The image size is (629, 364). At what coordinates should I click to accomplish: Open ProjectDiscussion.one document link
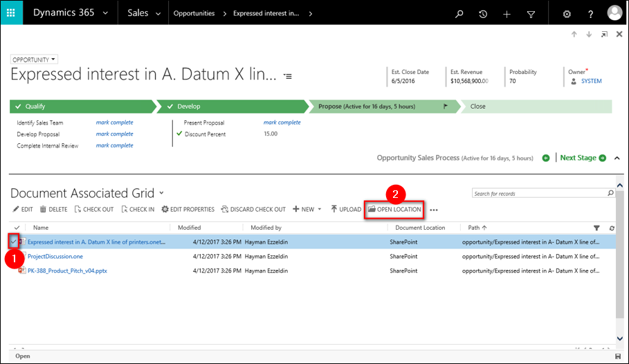[x=55, y=256]
